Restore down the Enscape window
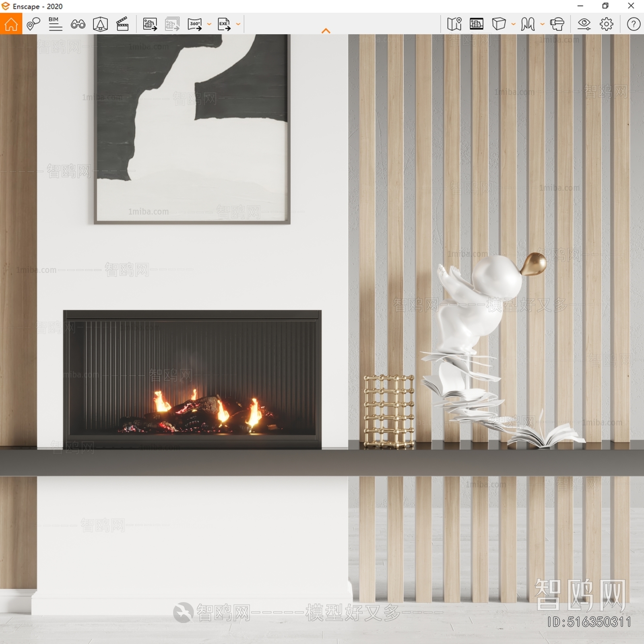Screen dimensions: 644x644 pyautogui.click(x=605, y=6)
